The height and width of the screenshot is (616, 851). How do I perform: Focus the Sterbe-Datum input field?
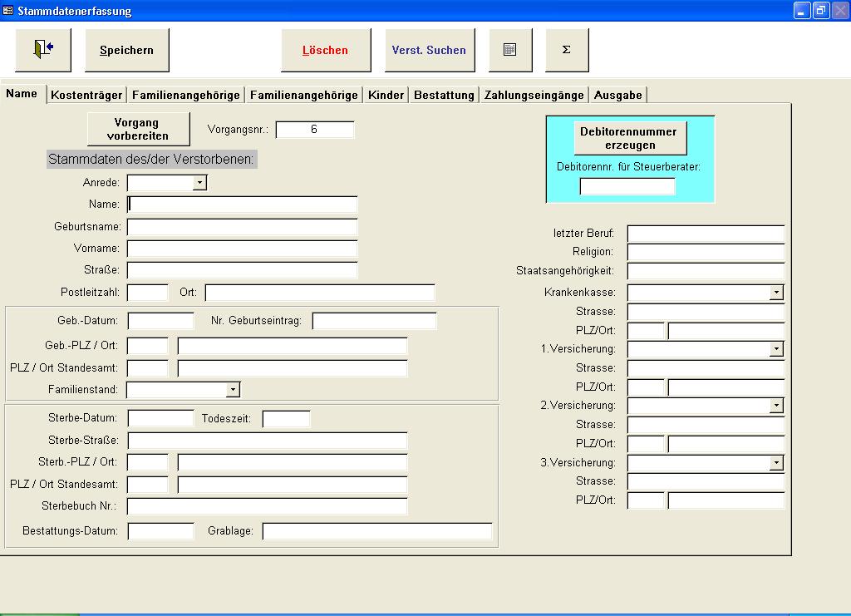click(160, 418)
